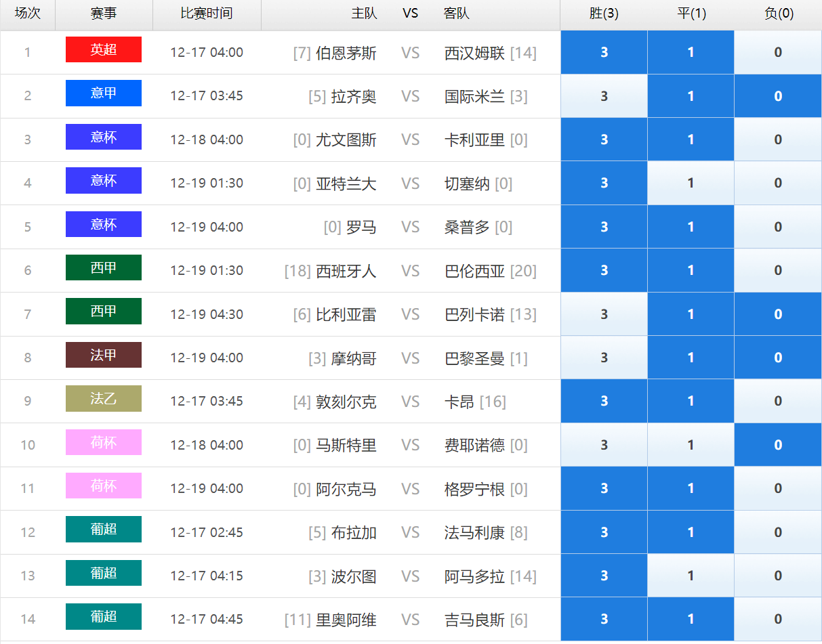Click home team name 伯恩茅斯

pyautogui.click(x=346, y=53)
